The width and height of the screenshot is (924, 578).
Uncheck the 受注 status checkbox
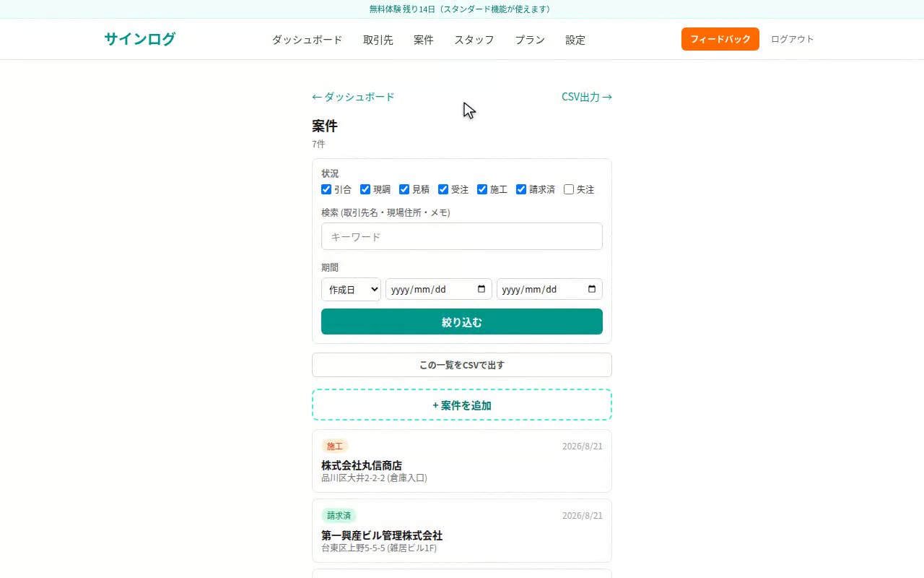click(x=443, y=189)
